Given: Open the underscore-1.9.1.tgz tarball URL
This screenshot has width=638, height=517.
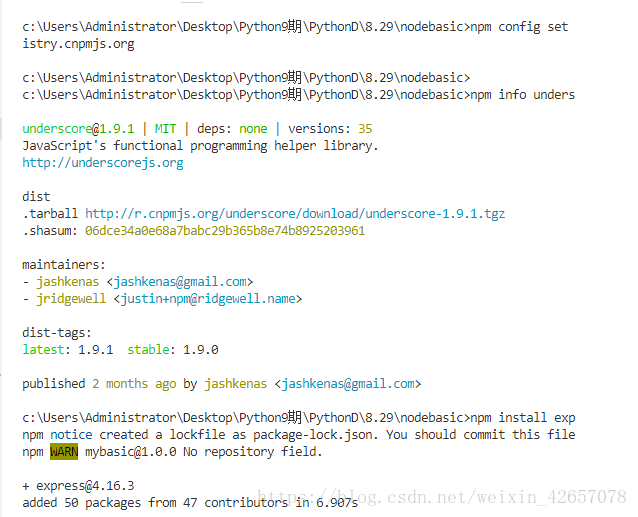Looking at the screenshot, I should point(295,214).
